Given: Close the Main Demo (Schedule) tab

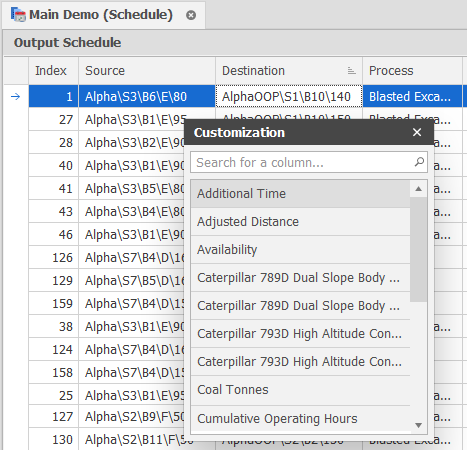Looking at the screenshot, I should tap(191, 15).
